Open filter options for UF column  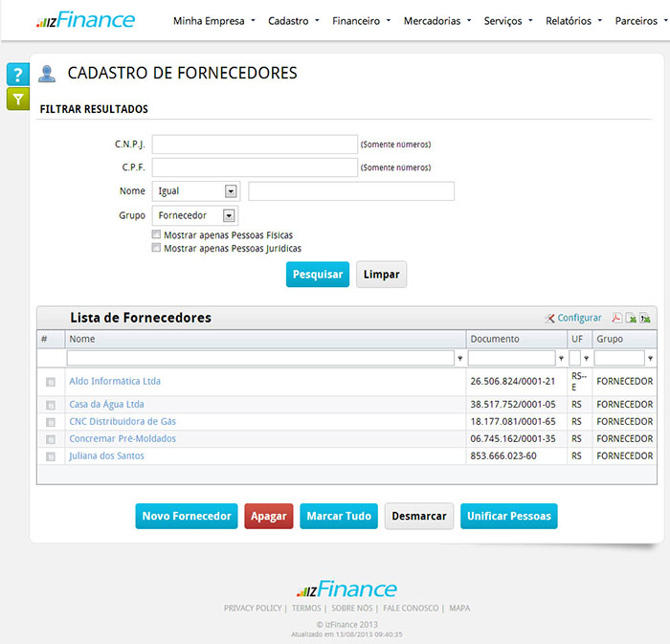tap(586, 358)
